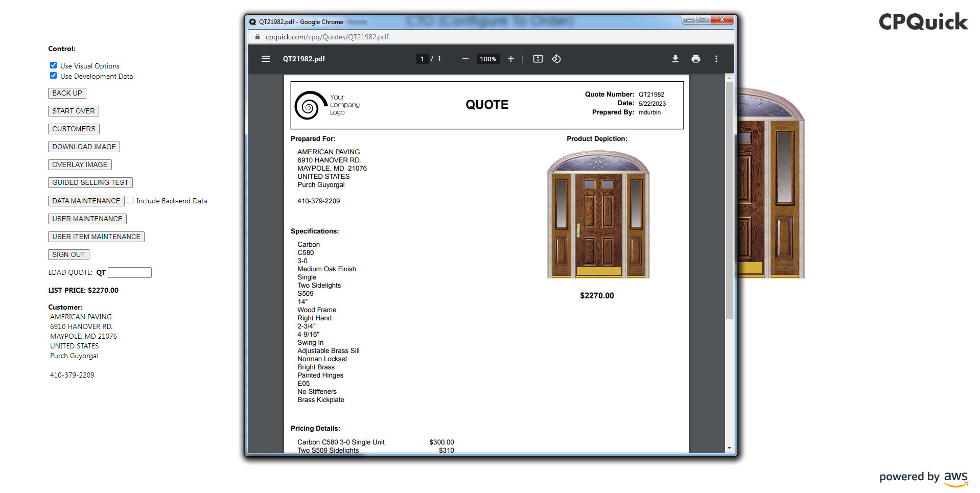Click the address bar security lock icon

[x=257, y=36]
